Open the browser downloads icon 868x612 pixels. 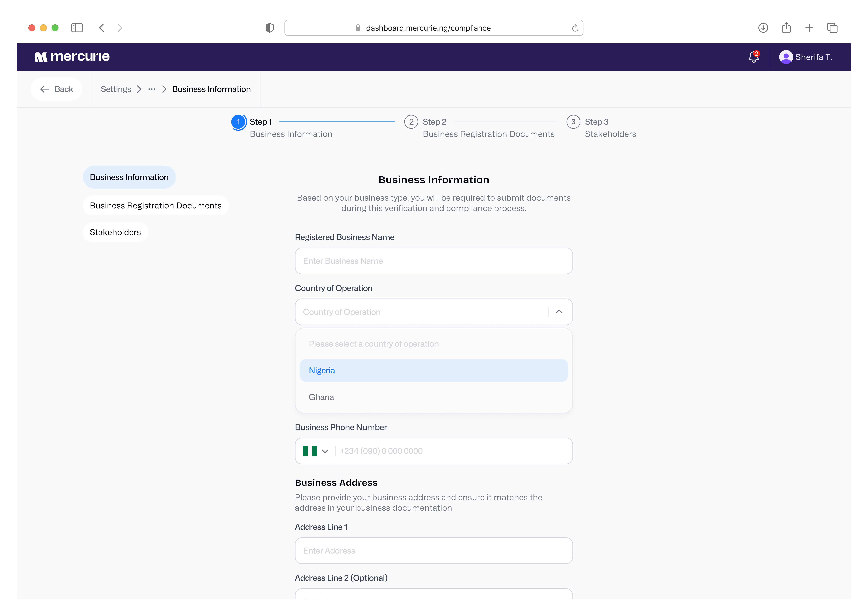[x=763, y=28]
